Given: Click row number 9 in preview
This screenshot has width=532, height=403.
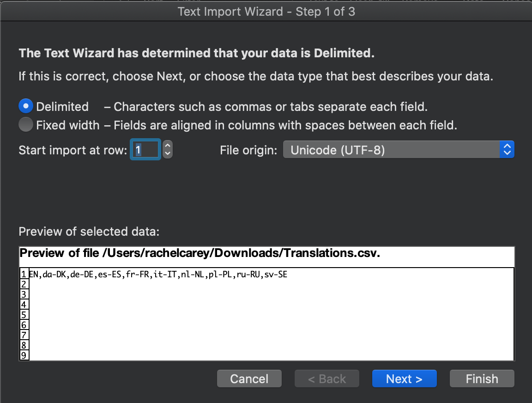Looking at the screenshot, I should click(x=24, y=355).
